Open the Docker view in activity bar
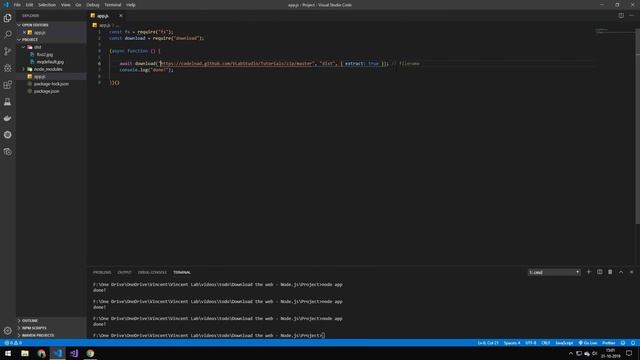This screenshot has height=360, width=640. point(8,118)
